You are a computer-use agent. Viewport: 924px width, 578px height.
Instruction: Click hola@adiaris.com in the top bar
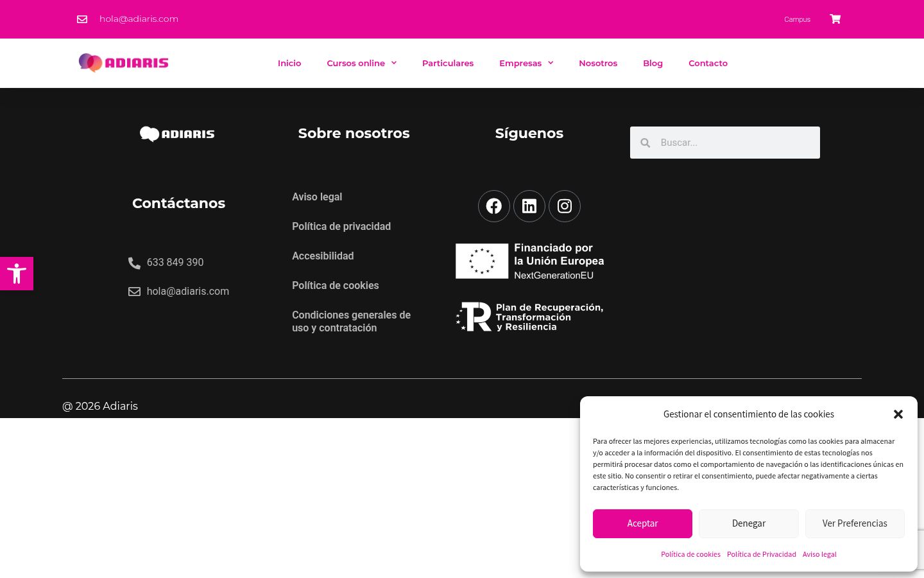(139, 19)
